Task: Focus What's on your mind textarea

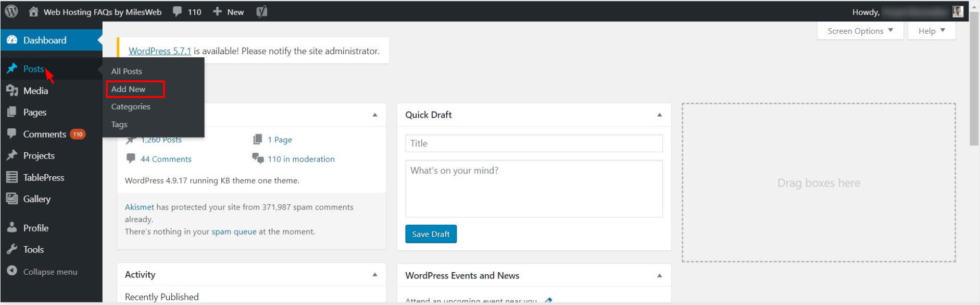Action: coord(534,189)
